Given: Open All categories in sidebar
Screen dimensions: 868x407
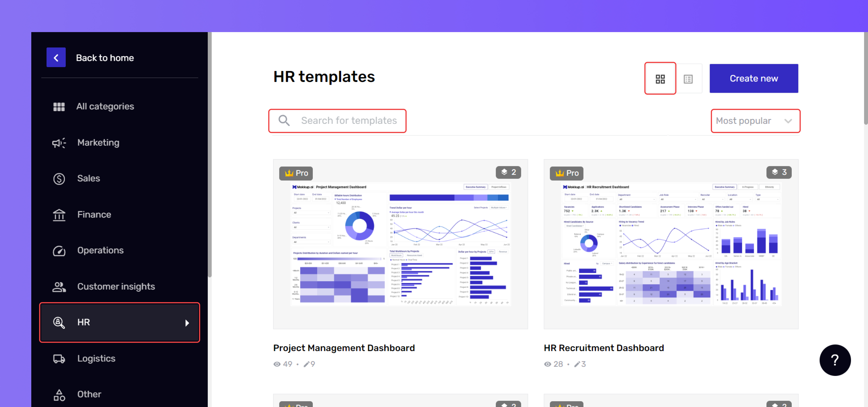Looking at the screenshot, I should tap(105, 107).
